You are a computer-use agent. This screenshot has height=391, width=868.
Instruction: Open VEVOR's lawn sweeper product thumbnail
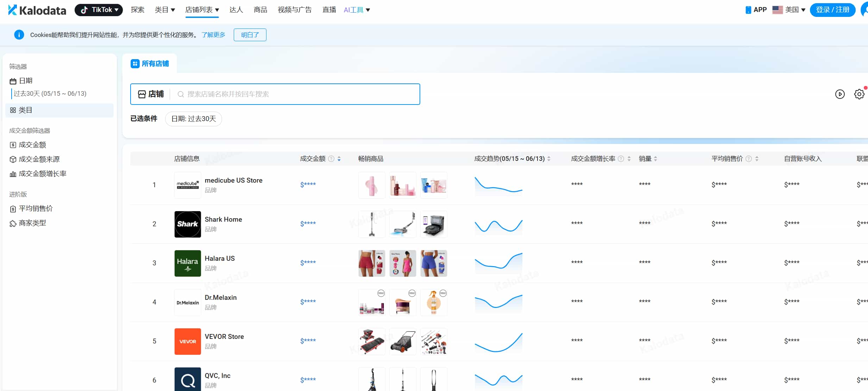click(403, 341)
